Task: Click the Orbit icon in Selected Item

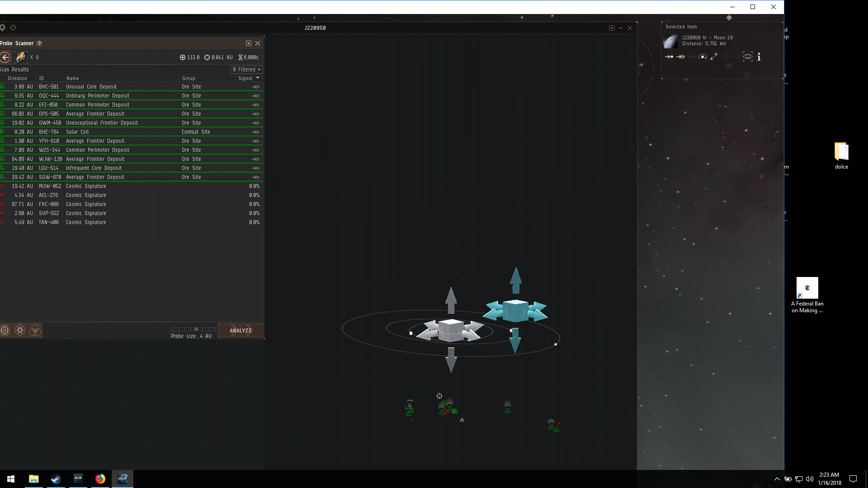Action: (703, 57)
